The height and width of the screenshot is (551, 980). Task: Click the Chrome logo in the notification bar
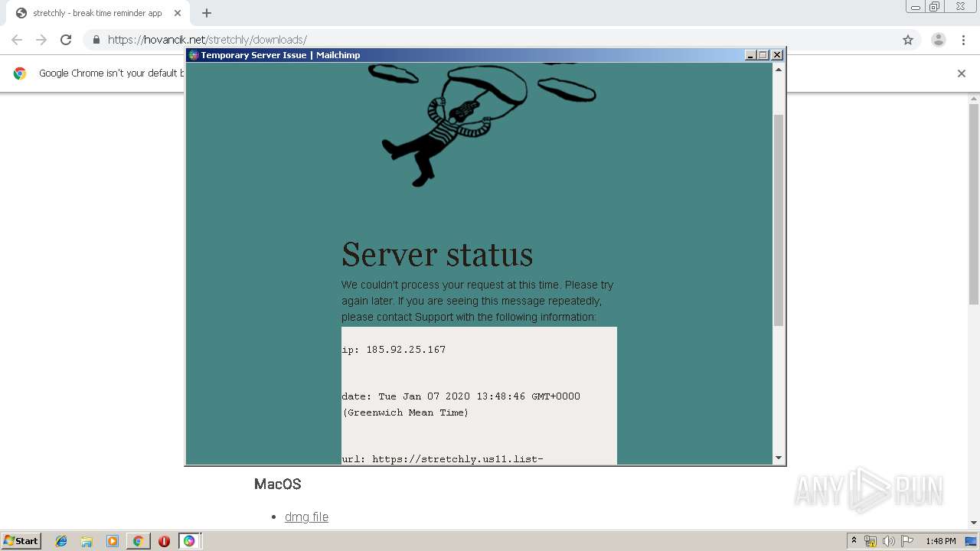[20, 73]
